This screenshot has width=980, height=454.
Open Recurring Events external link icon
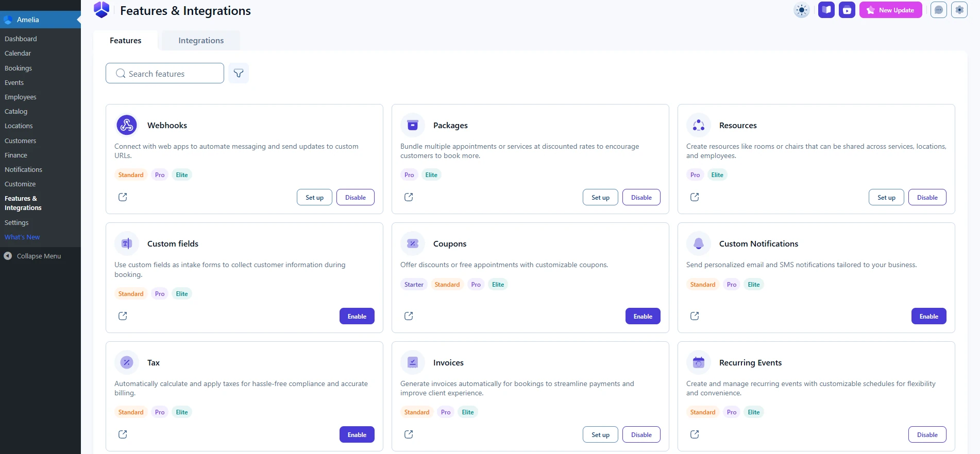(x=695, y=434)
